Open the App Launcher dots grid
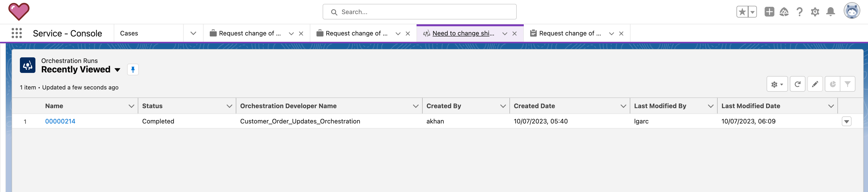868x192 pixels. point(16,33)
